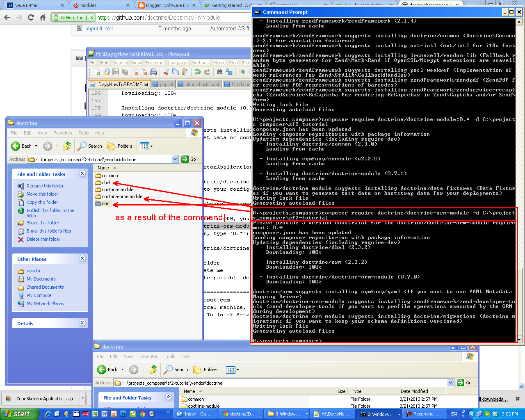The image size is (525, 420).
Task: Open Excel from the quick launch bar
Action: pyautogui.click(x=95, y=414)
